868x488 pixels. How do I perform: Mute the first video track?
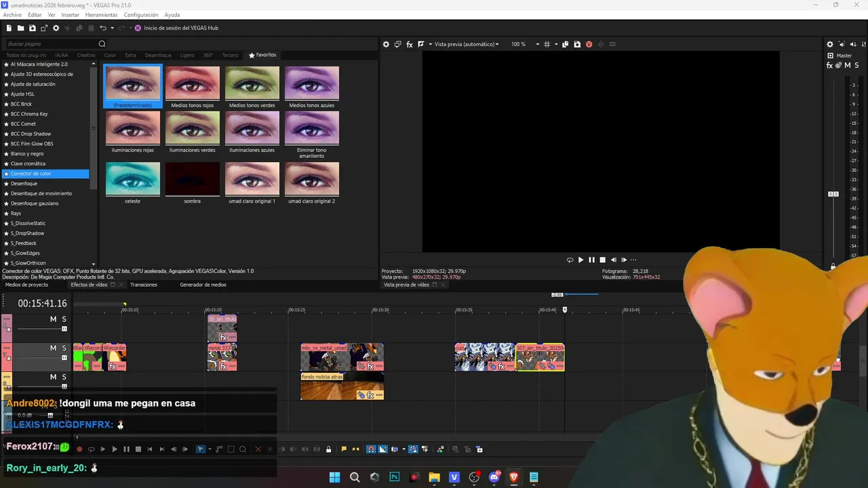(53, 319)
